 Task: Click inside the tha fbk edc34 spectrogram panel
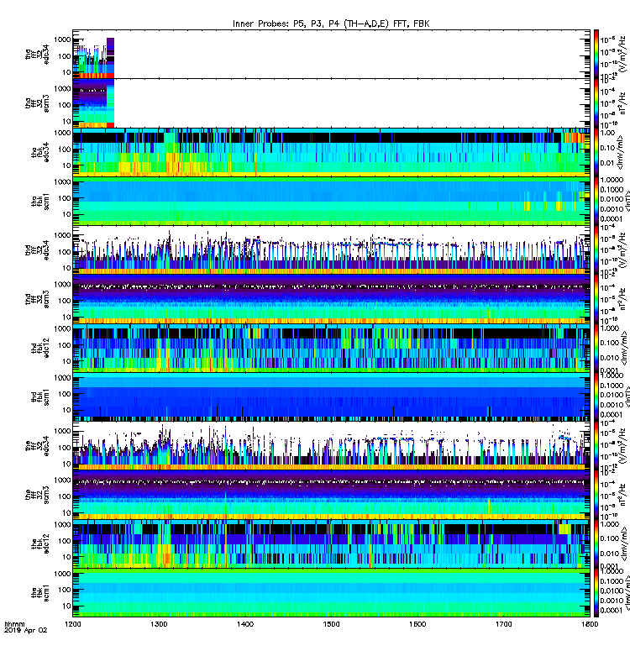(x=331, y=152)
